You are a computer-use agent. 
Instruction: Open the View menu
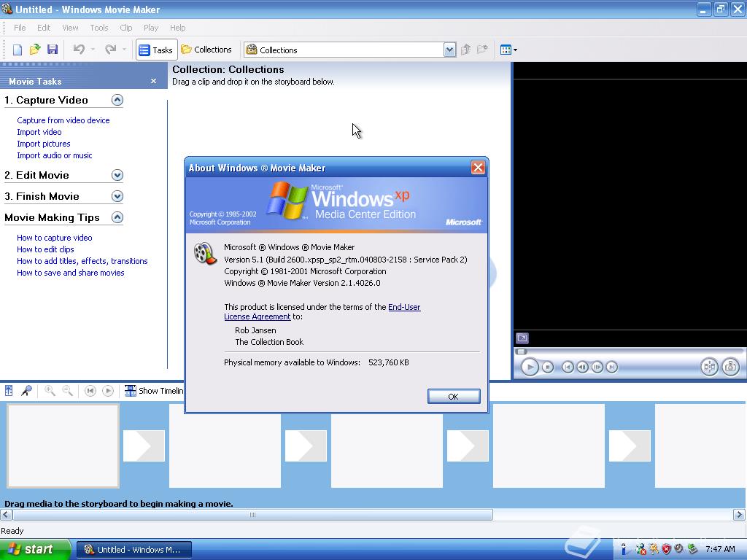[x=70, y=28]
